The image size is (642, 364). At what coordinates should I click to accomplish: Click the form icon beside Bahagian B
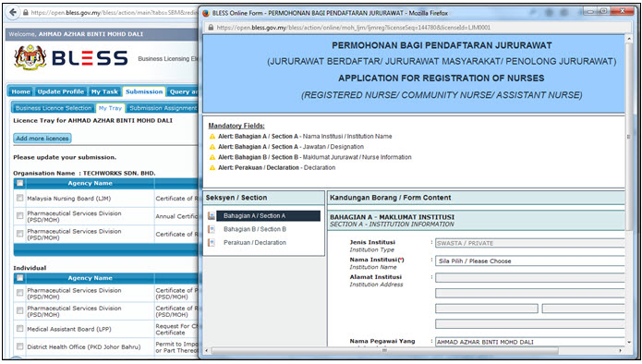coord(212,229)
